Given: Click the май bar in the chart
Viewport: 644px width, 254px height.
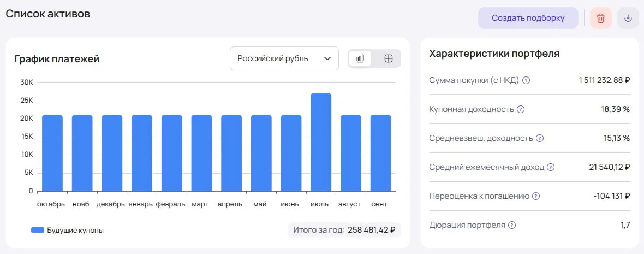Looking at the screenshot, I should pyautogui.click(x=261, y=153).
